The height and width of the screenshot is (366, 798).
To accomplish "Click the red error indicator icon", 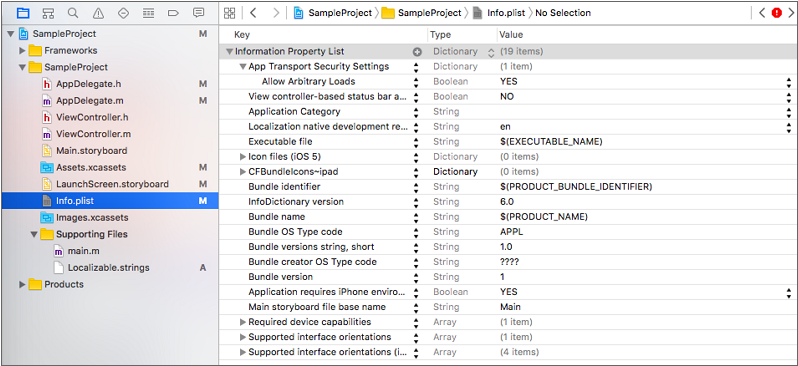I will point(776,13).
